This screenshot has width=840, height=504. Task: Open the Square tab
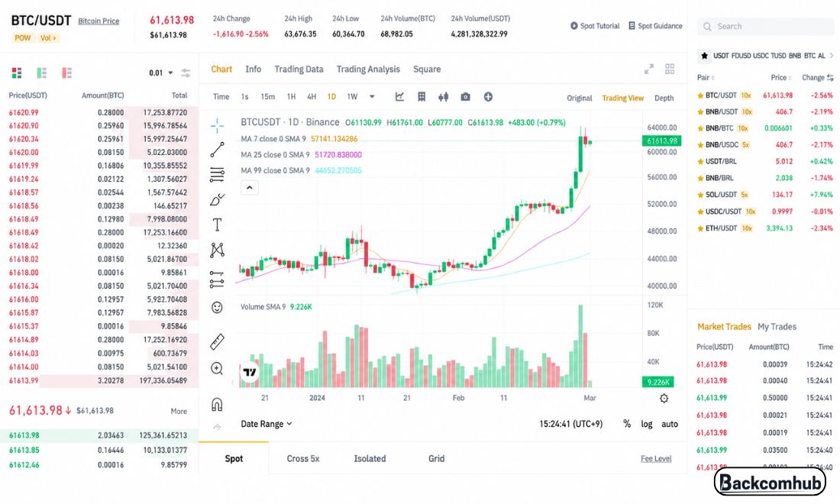pos(427,69)
